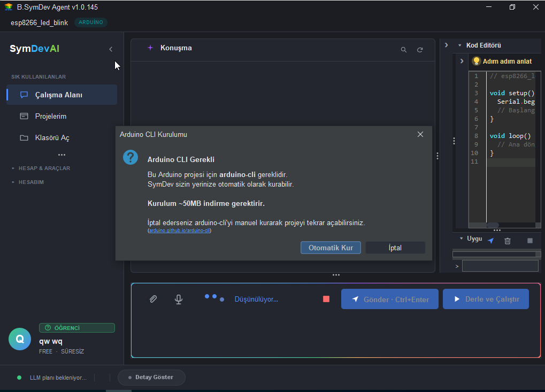Click İptal in the Arduino CLI dialog

coord(395,248)
